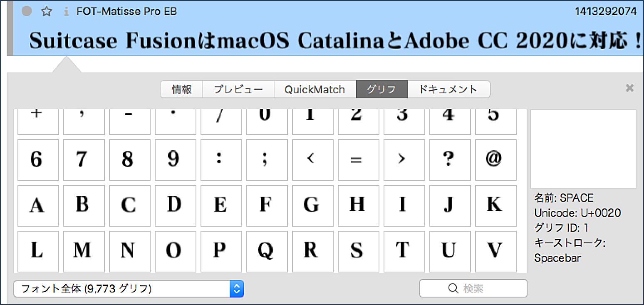Select the letter L glyph
644x305 pixels.
(38, 252)
